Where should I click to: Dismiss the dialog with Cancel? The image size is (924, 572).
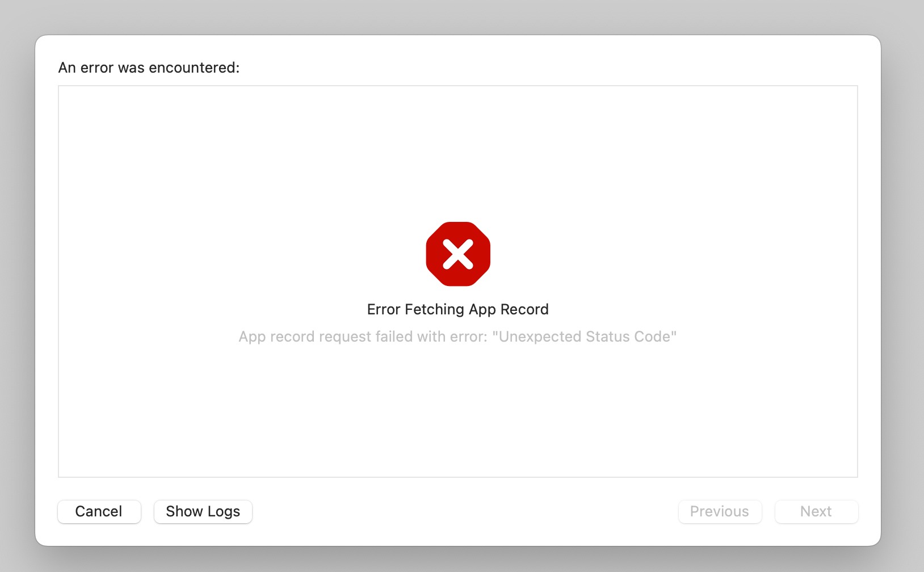coord(99,511)
